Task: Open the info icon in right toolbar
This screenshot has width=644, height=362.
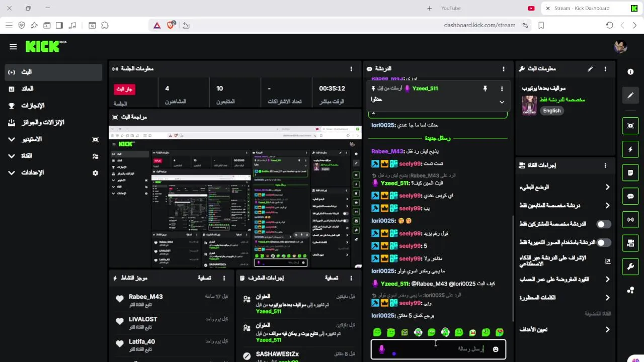Action: click(x=630, y=72)
